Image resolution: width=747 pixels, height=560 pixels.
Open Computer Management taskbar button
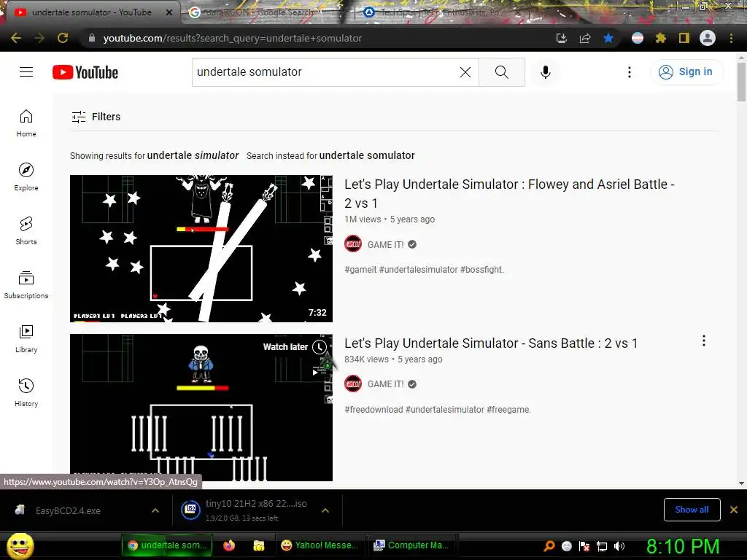pyautogui.click(x=411, y=545)
